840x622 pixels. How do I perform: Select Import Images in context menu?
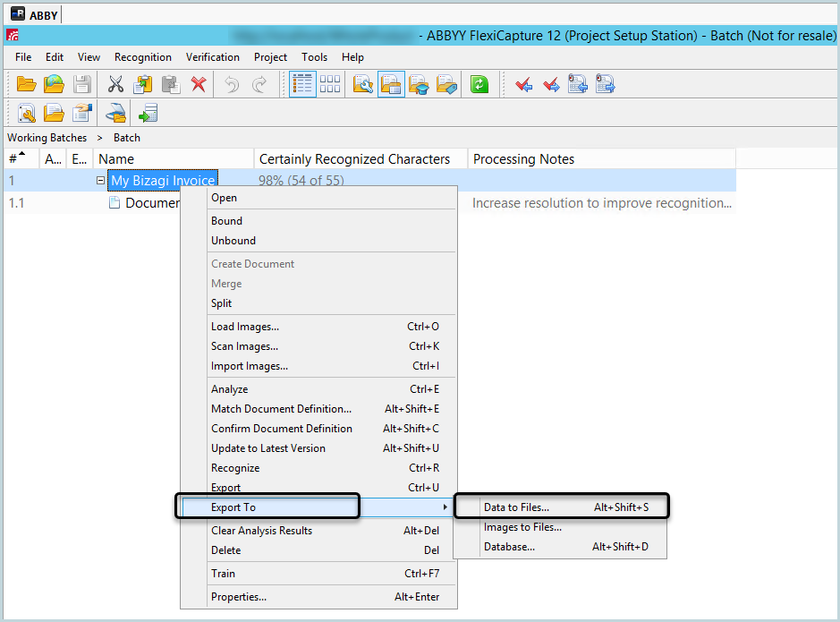click(x=318, y=366)
